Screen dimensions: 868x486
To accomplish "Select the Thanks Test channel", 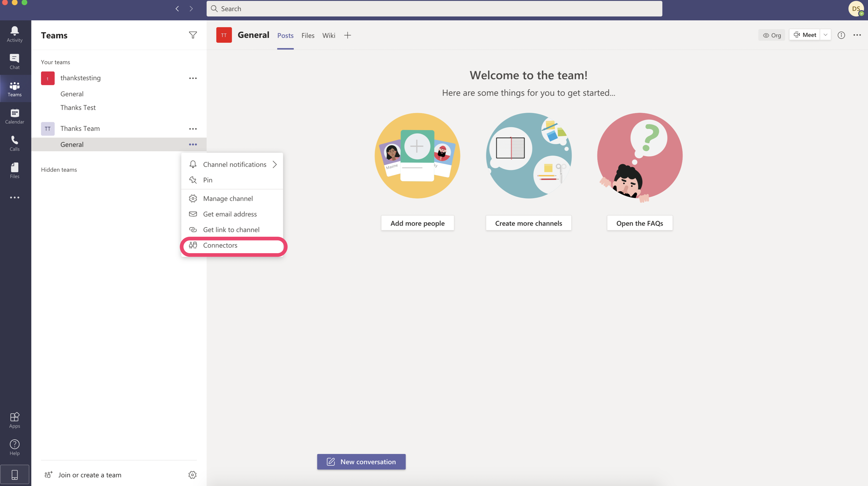I will [x=78, y=107].
